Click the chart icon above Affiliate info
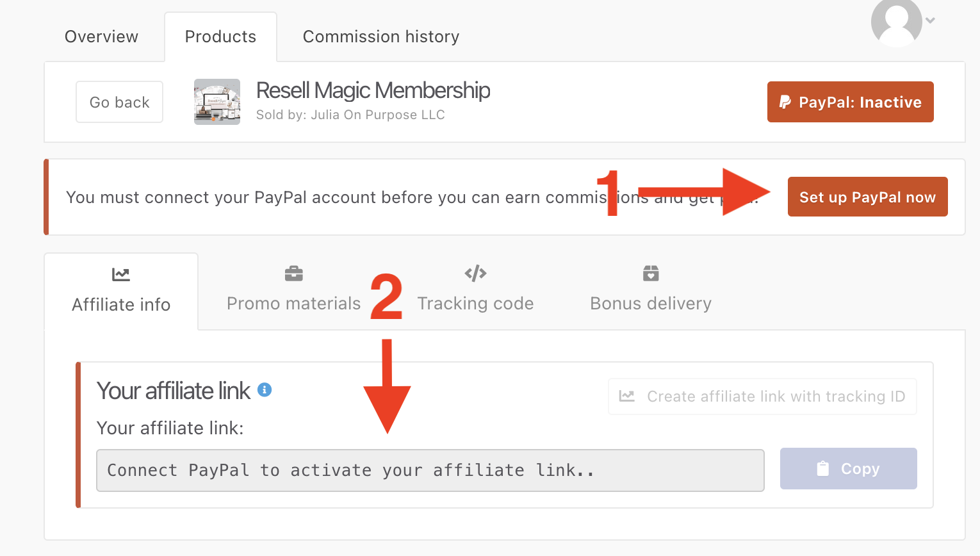The height and width of the screenshot is (556, 980). click(x=121, y=275)
